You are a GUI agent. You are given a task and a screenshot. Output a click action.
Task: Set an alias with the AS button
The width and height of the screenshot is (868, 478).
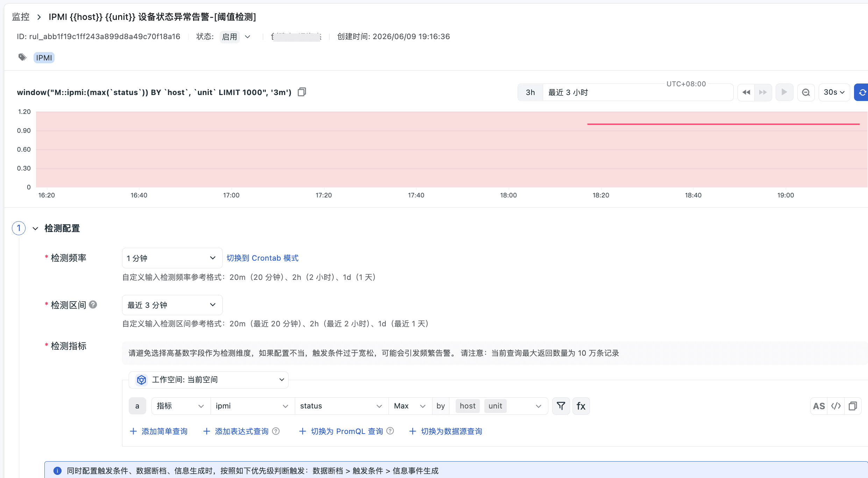819,406
